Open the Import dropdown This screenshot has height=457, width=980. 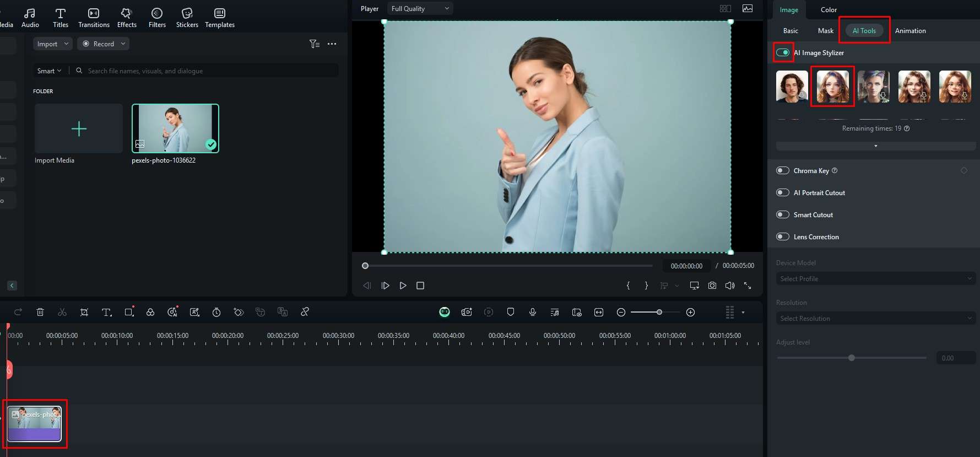tap(53, 44)
